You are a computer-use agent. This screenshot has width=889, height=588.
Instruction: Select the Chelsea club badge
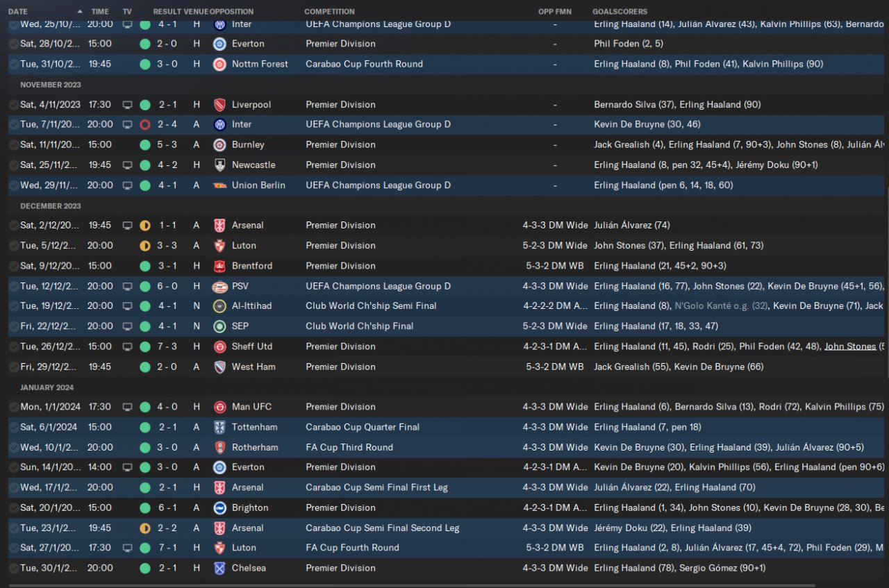tap(219, 568)
